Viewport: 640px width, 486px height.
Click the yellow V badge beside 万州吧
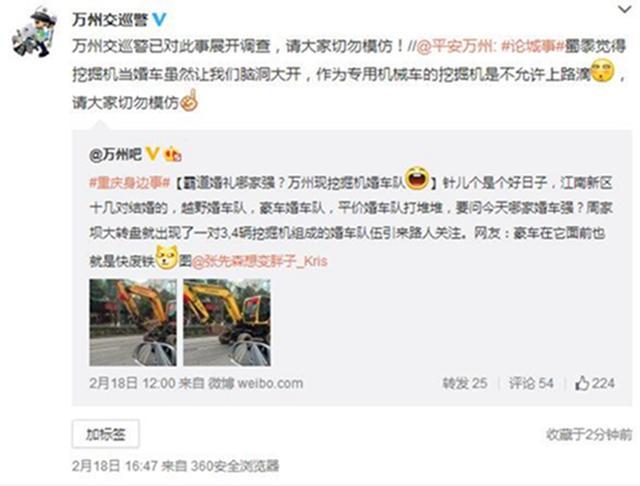pos(152,154)
